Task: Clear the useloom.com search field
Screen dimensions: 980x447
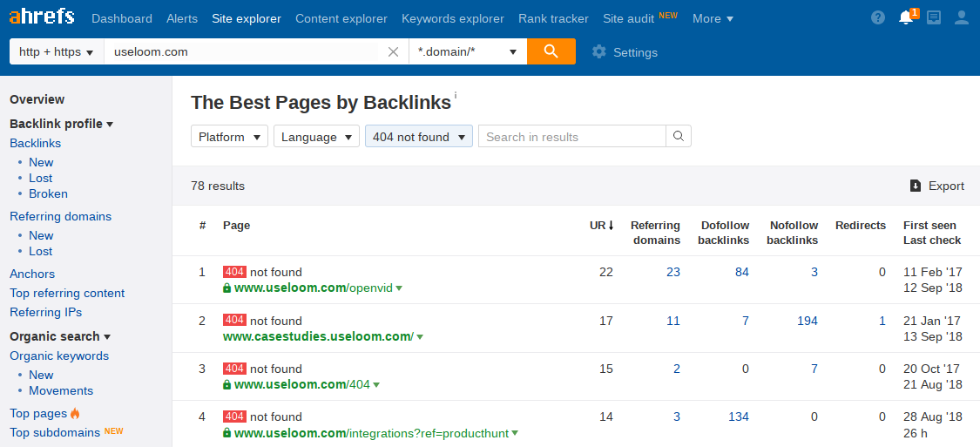Action: (x=393, y=52)
